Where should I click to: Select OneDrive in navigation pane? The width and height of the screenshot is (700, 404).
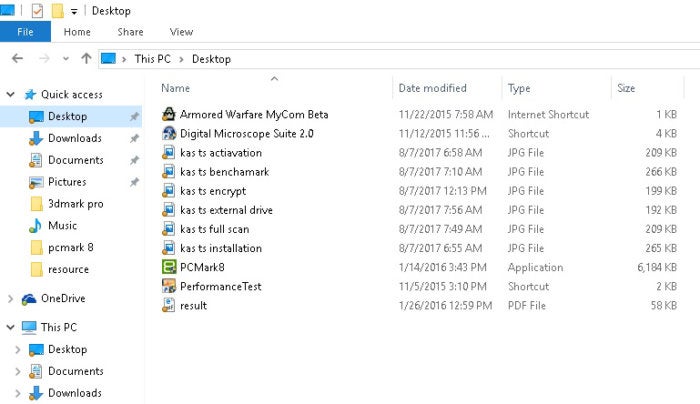pos(63,298)
